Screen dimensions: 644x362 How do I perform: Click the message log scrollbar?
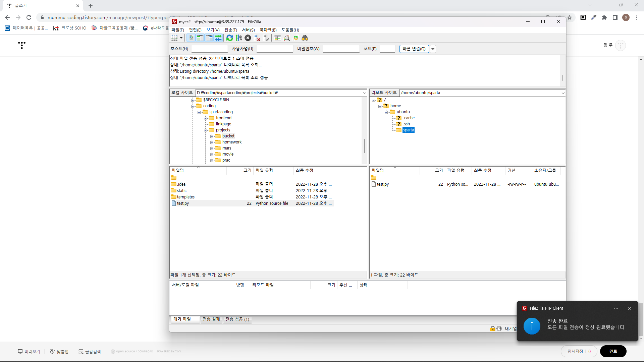[562, 78]
